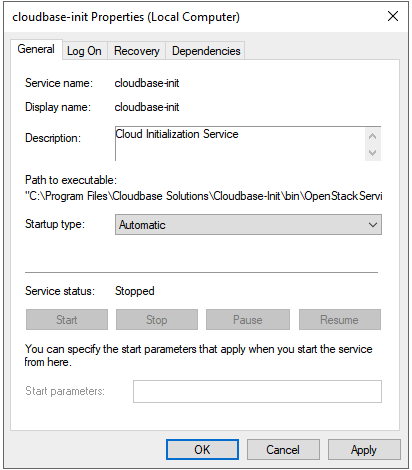Click the description scroll up arrow
This screenshot has width=412, height=470.
click(373, 136)
